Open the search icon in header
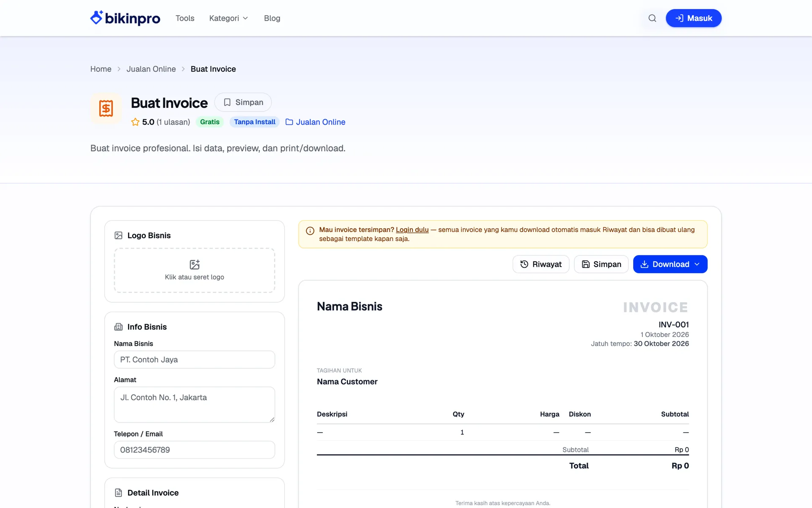Image resolution: width=812 pixels, height=508 pixels. (652, 18)
